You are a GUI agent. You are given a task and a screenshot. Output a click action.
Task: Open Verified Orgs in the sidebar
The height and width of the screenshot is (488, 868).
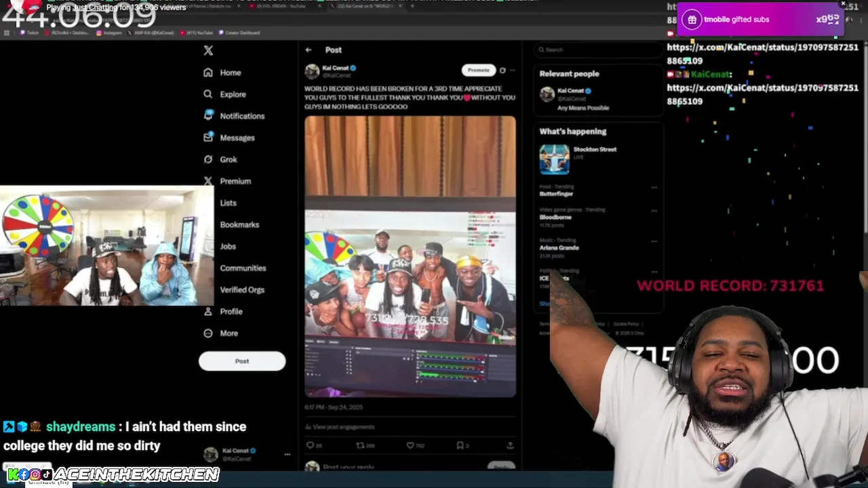coord(242,289)
